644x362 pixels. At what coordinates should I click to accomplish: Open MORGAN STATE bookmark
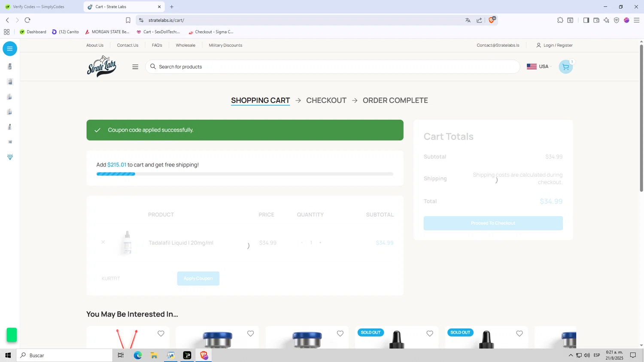pos(107,32)
